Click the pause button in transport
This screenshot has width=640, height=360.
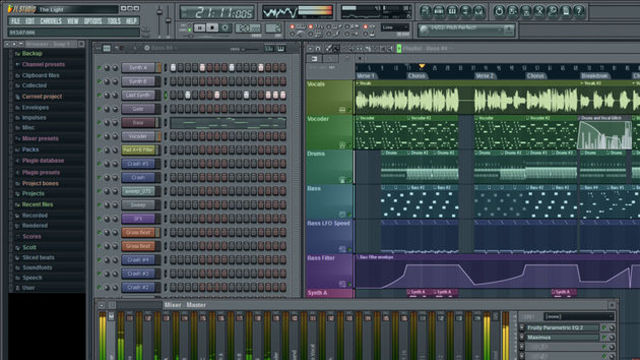click(x=199, y=28)
